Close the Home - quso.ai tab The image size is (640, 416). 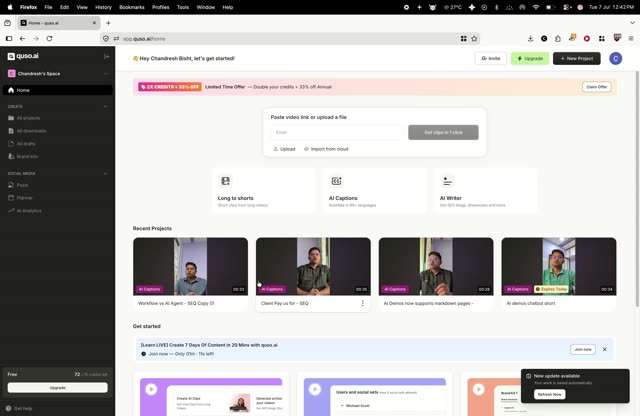point(94,23)
